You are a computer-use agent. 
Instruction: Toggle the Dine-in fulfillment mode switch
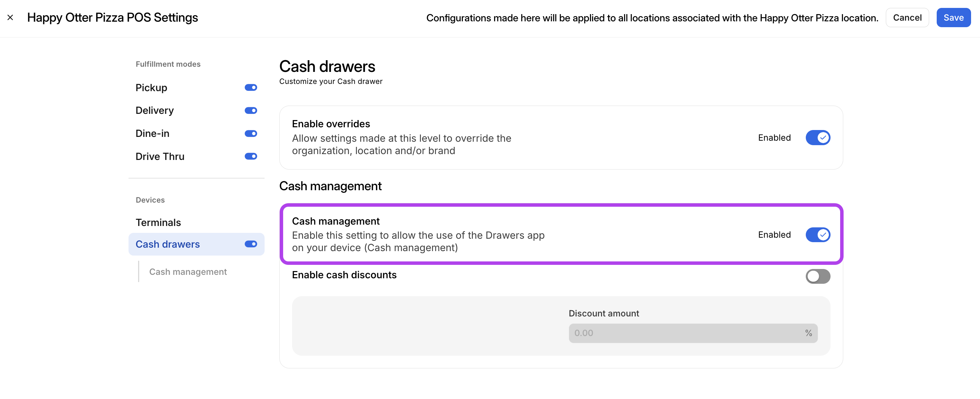point(251,133)
